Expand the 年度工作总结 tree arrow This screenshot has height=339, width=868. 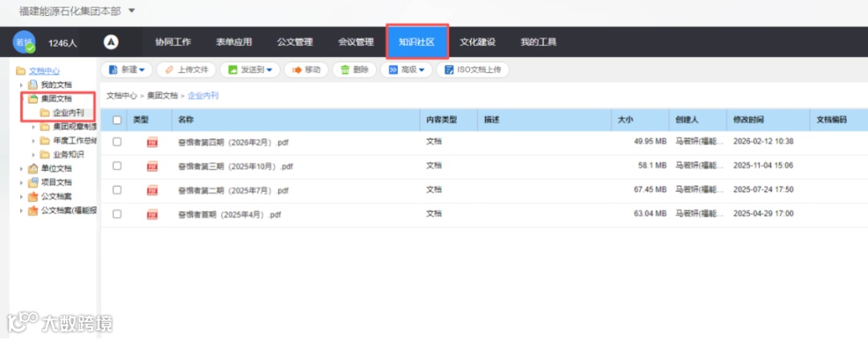[34, 141]
